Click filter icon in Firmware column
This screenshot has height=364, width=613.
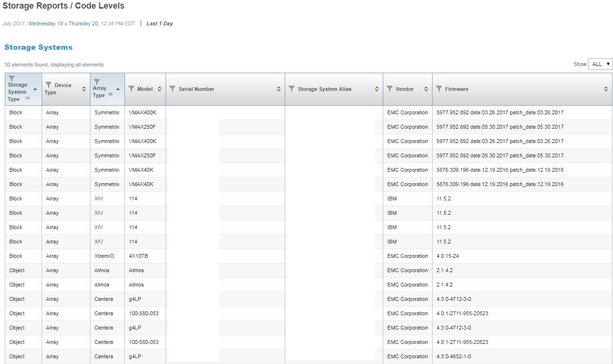click(x=439, y=88)
